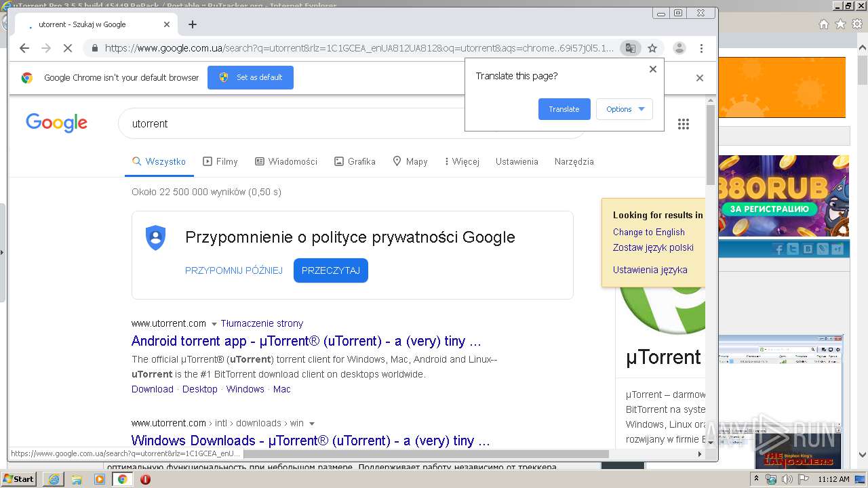Click 'Tłumaczenie strony' link

coord(262,323)
